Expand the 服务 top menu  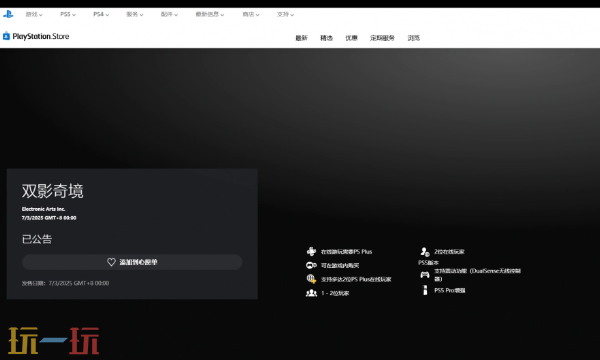pos(135,15)
